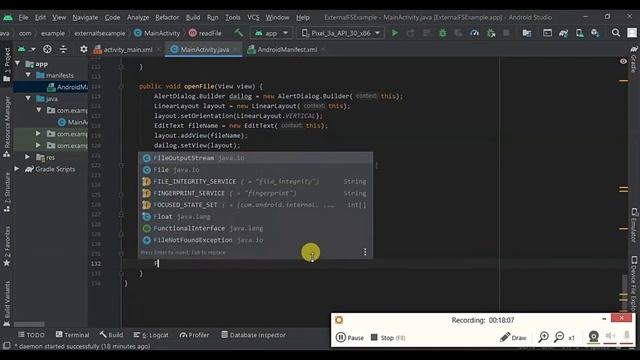Open the app run configuration dropdown

271,33
